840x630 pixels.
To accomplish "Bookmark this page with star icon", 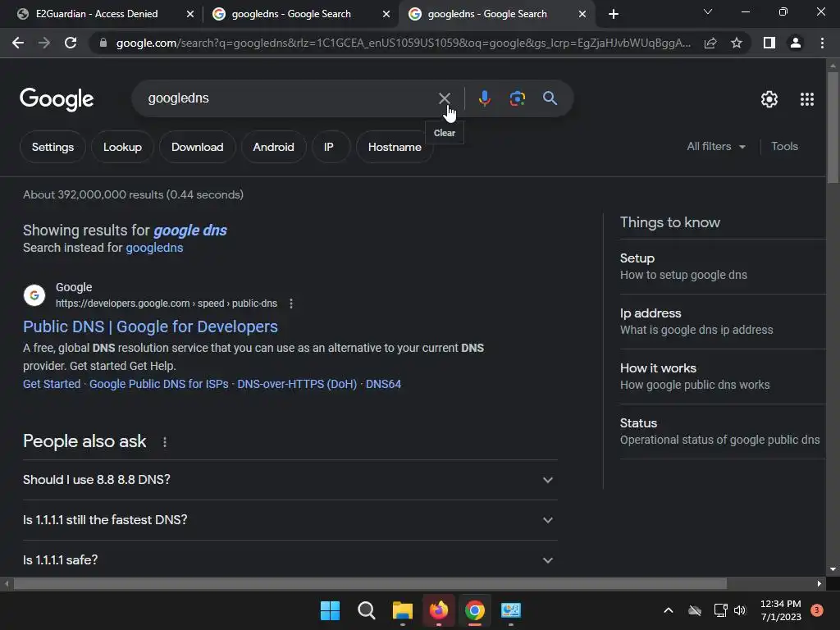I will (737, 43).
